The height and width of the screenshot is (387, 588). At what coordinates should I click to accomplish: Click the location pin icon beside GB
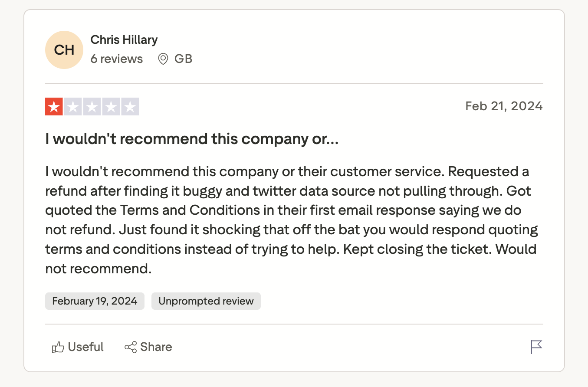point(163,59)
